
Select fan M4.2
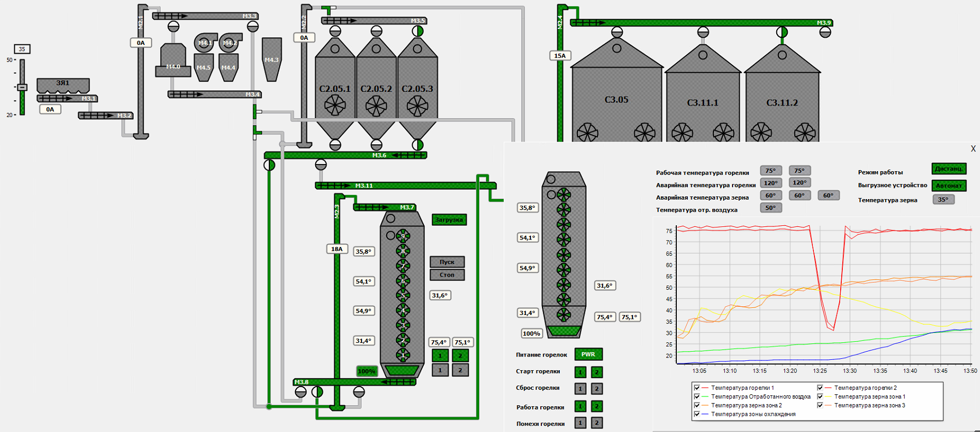(x=229, y=43)
